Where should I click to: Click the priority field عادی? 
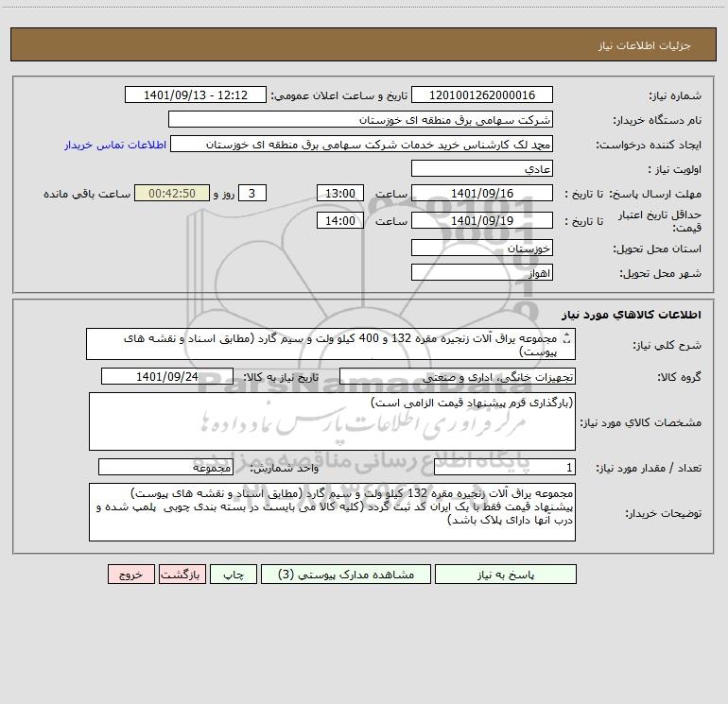(x=482, y=168)
